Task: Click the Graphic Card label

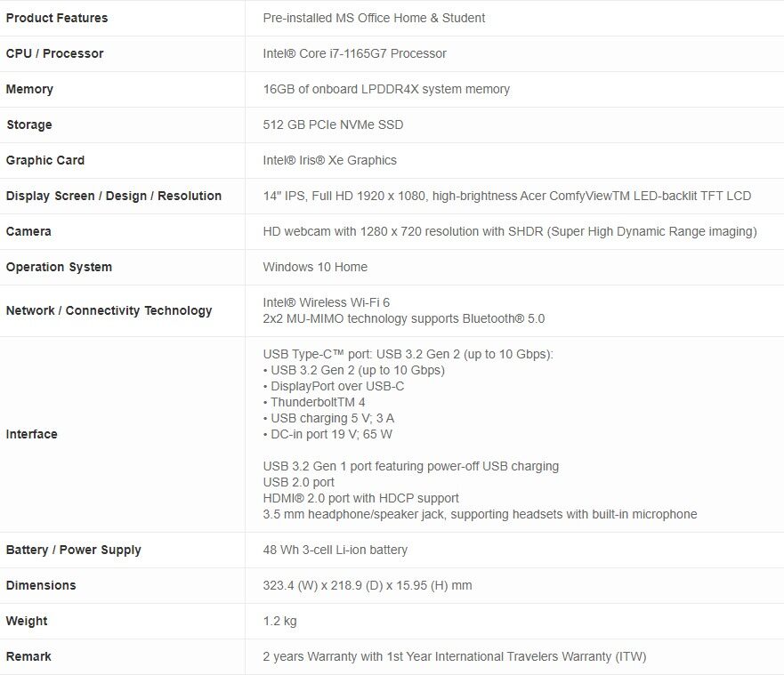Action: point(45,160)
